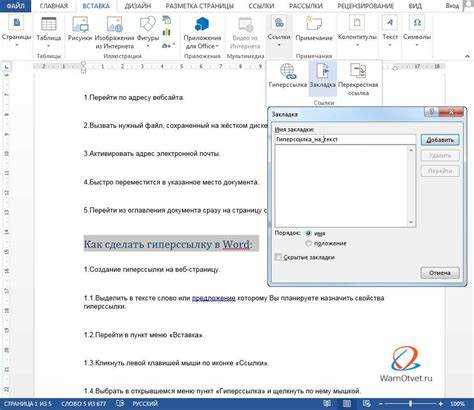Click Отмена to cancel the bookmark dialog
474x410 pixels.
[440, 273]
